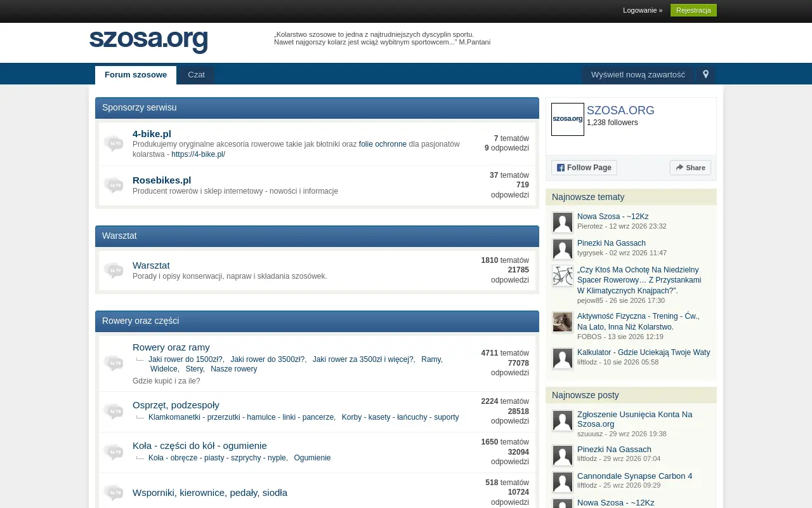Screen dimensions: 812x508
Task: Click the Facebook Follow Page button
Action: pyautogui.click(x=584, y=168)
